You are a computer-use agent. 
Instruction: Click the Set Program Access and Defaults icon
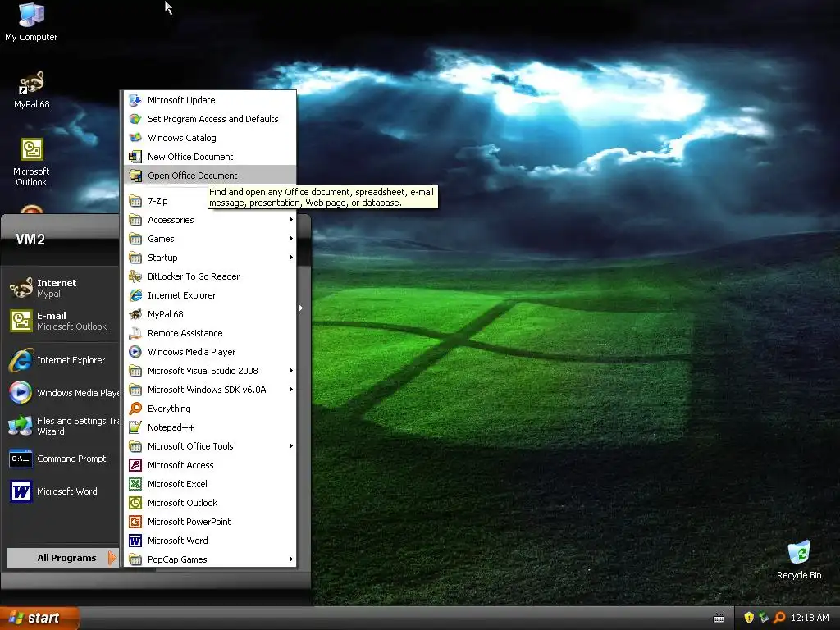135,119
